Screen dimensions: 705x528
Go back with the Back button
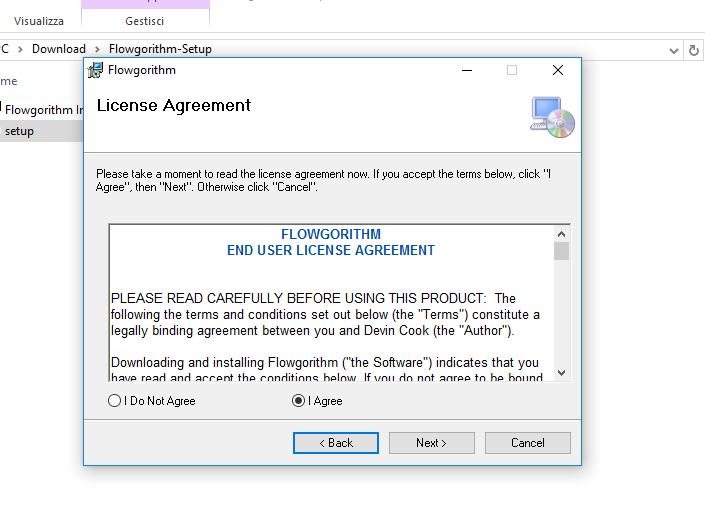point(336,443)
